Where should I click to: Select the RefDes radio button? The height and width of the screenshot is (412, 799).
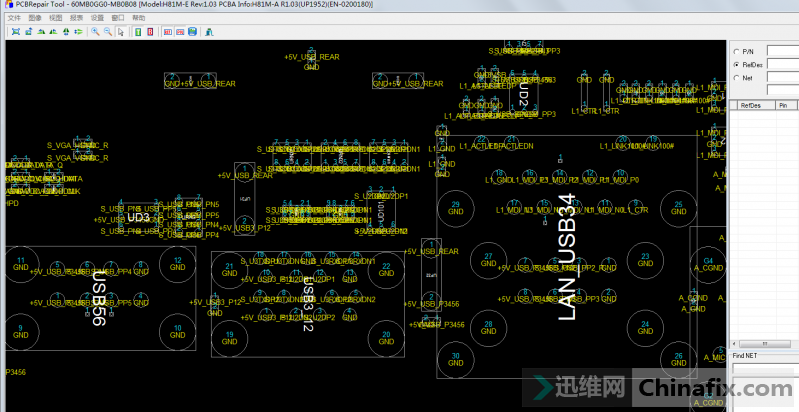pos(736,65)
